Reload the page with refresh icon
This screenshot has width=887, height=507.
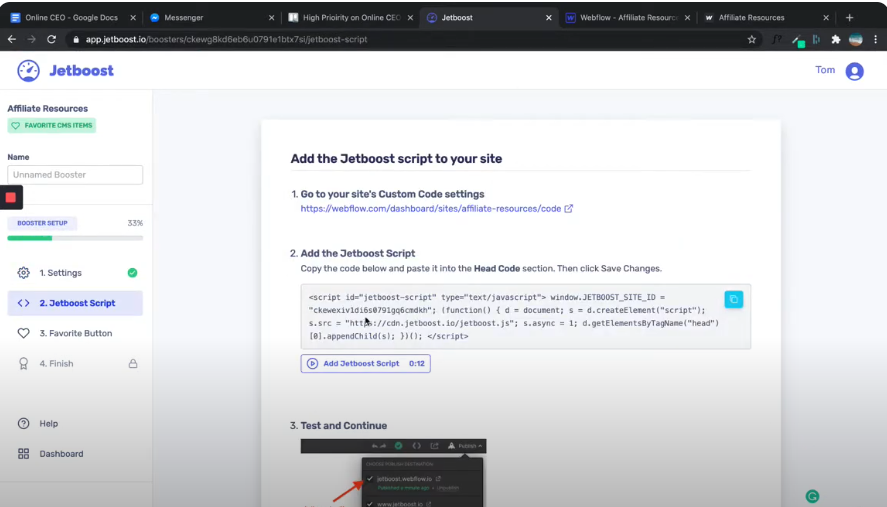click(51, 40)
